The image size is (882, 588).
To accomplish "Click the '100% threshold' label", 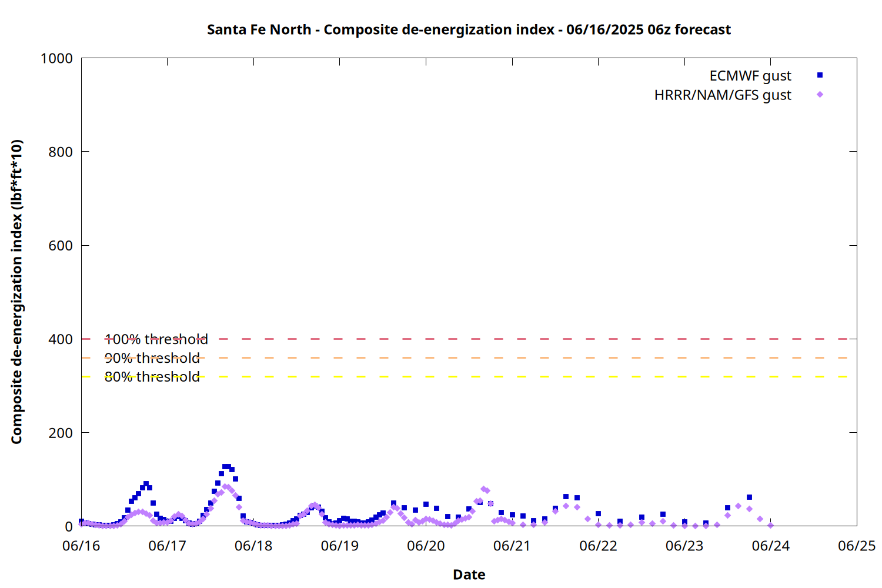I will [x=156, y=339].
